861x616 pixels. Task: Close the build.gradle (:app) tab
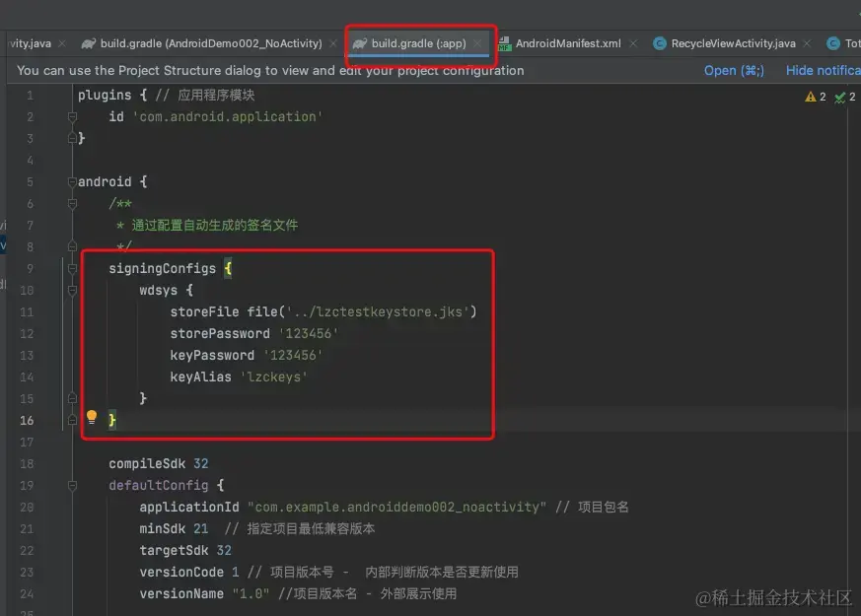[x=477, y=43]
